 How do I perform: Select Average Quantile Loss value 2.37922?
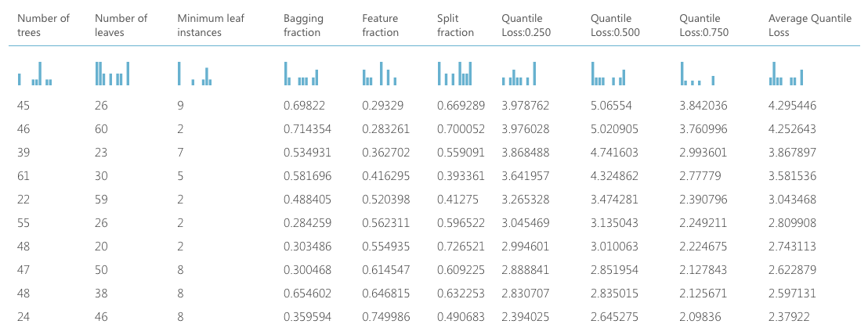pos(789,317)
